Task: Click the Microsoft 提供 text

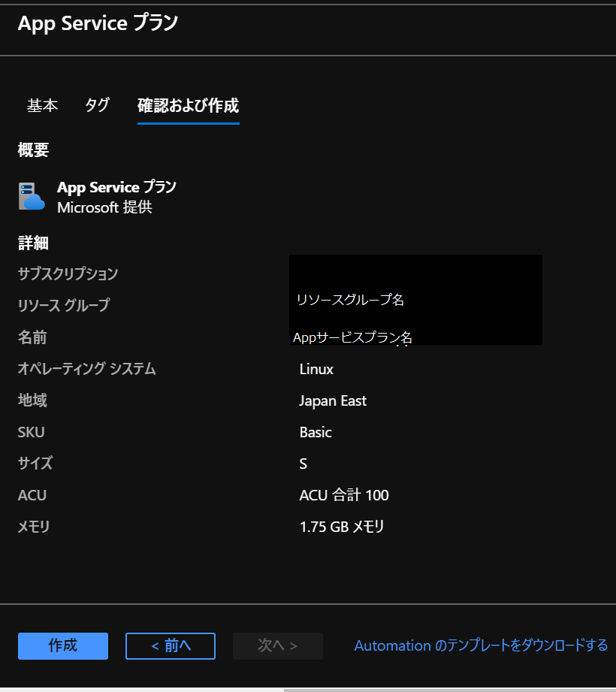Action: point(104,207)
